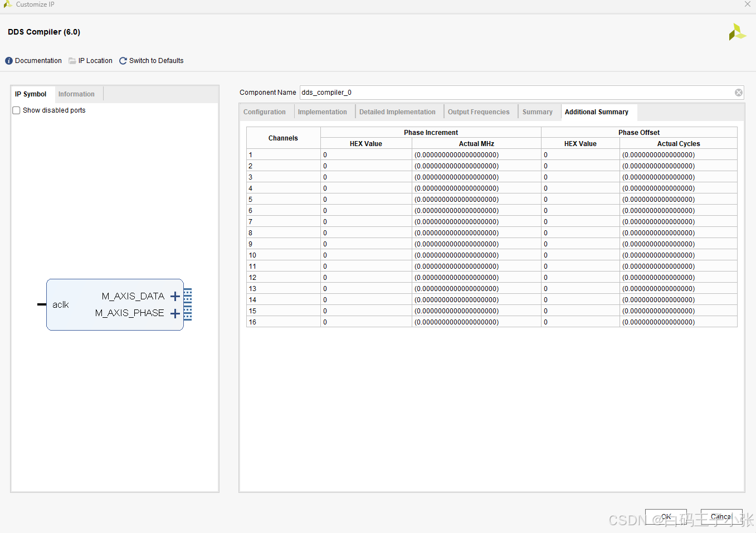756x533 pixels.
Task: Select channel 14 row cell
Action: click(x=283, y=300)
